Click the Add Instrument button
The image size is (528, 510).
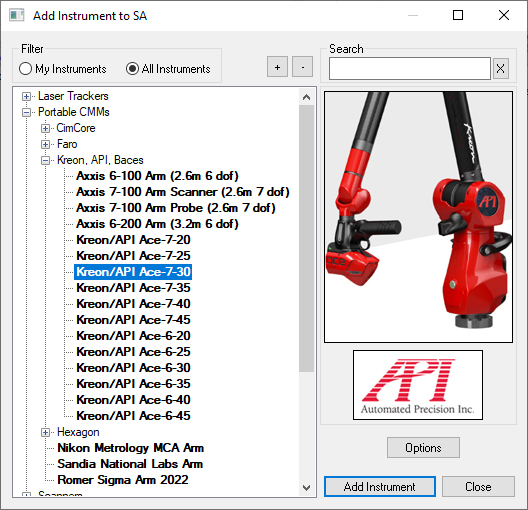point(380,486)
